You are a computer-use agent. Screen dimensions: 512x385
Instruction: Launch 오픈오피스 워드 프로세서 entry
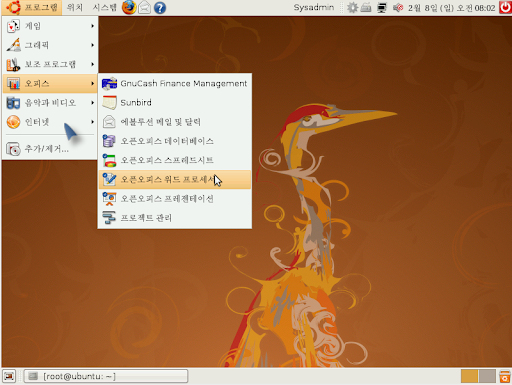(x=175, y=179)
